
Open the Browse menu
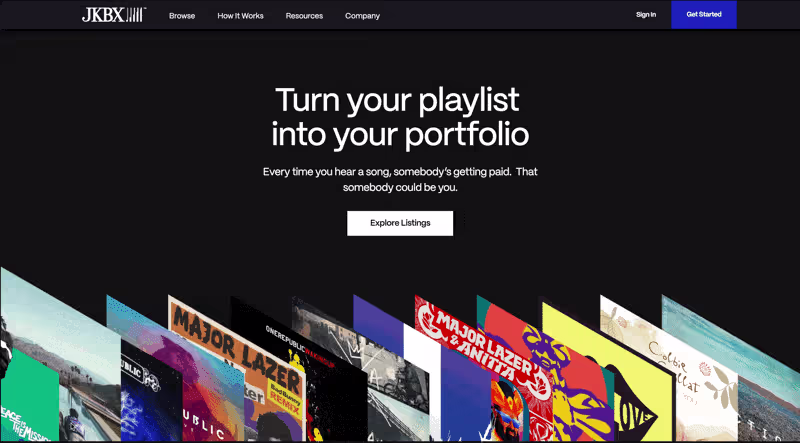point(182,16)
